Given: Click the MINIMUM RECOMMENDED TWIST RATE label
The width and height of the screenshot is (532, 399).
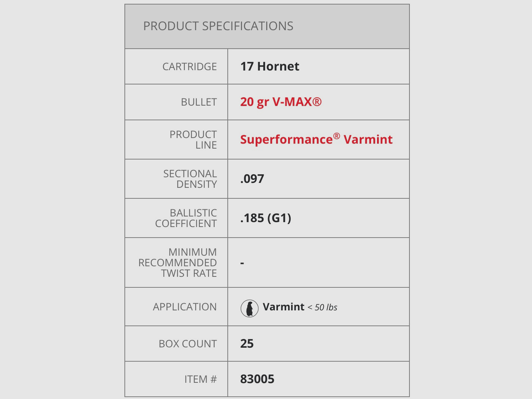Looking at the screenshot, I should point(178,262).
